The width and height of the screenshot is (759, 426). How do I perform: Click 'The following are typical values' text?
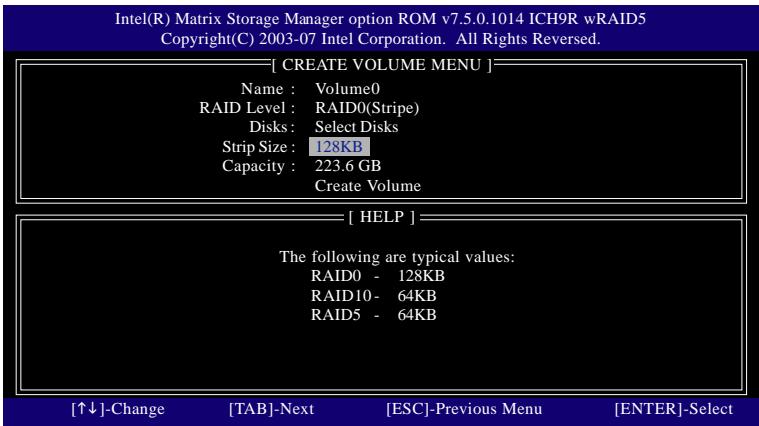[397, 257]
